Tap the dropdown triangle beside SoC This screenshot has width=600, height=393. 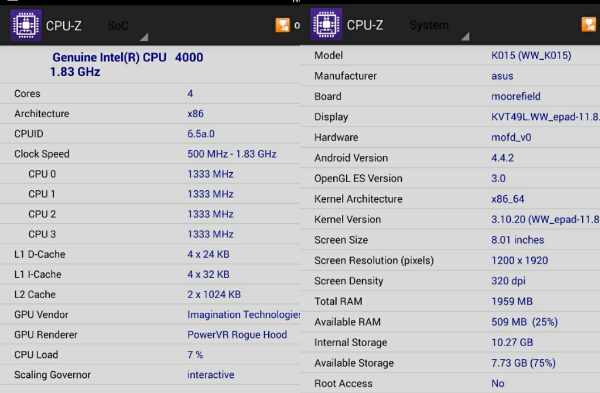(144, 37)
